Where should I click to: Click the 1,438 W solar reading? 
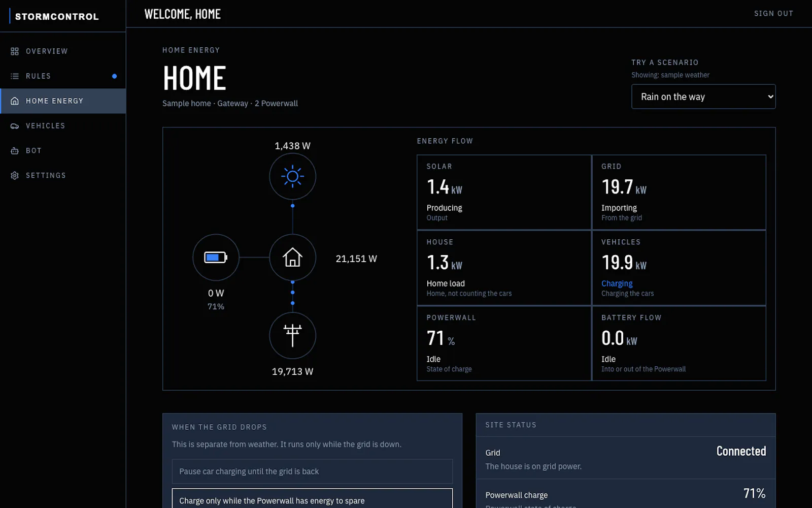[292, 146]
